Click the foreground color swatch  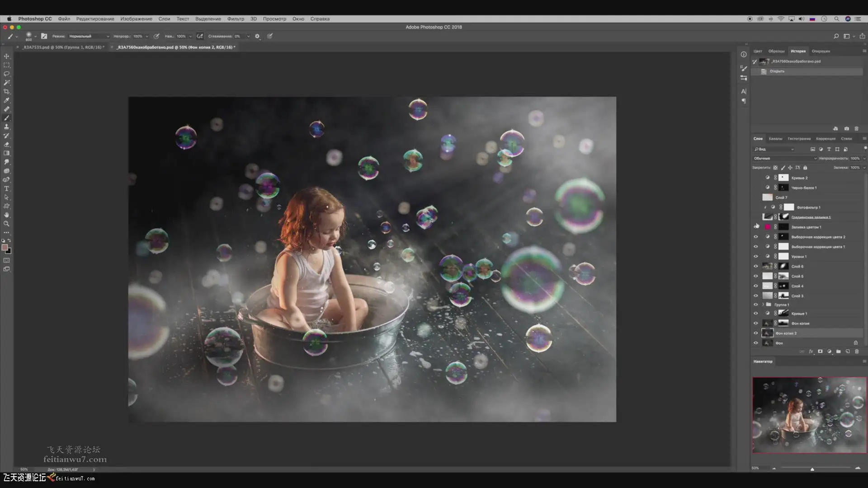[5, 247]
